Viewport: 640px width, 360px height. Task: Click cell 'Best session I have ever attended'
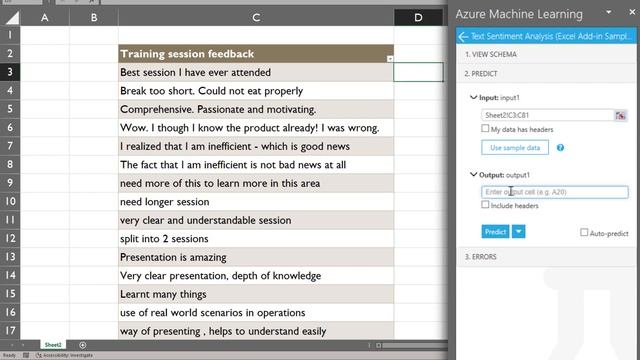click(256, 72)
